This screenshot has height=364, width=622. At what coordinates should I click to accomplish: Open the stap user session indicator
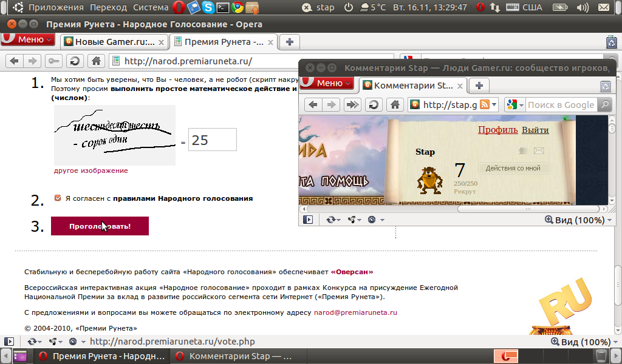click(318, 7)
